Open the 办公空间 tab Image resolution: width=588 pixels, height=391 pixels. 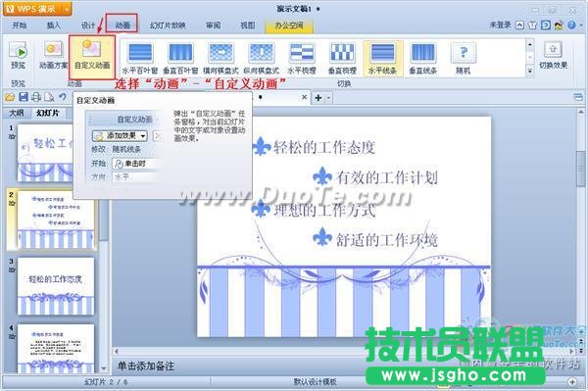click(289, 25)
